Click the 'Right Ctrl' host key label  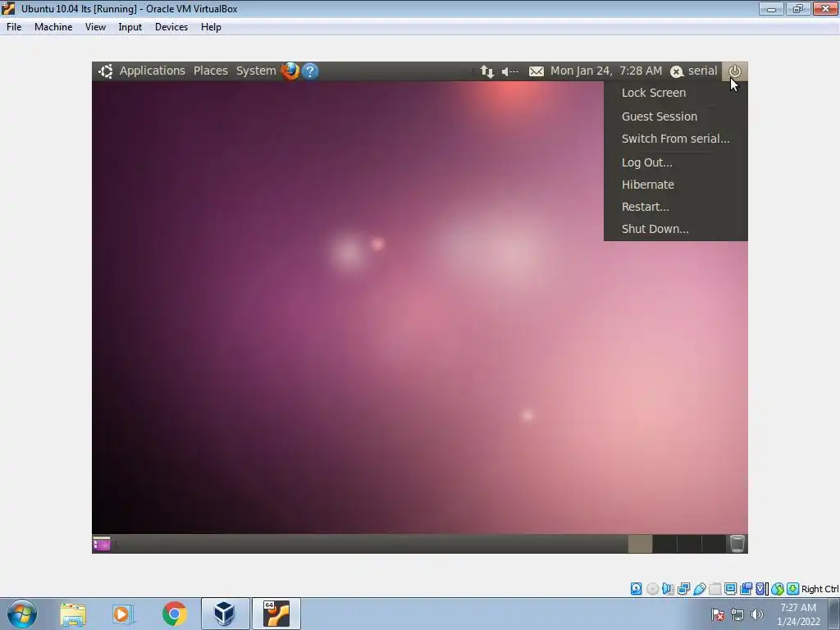819,589
